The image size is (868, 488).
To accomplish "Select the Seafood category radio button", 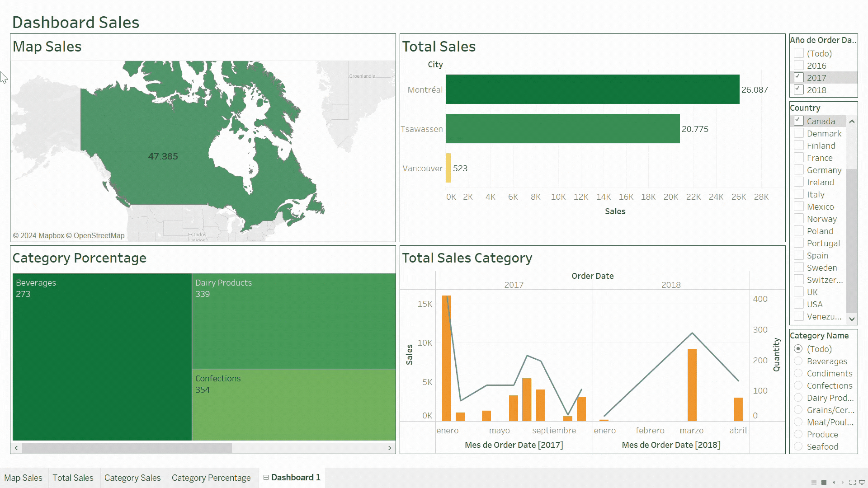I will pyautogui.click(x=798, y=446).
